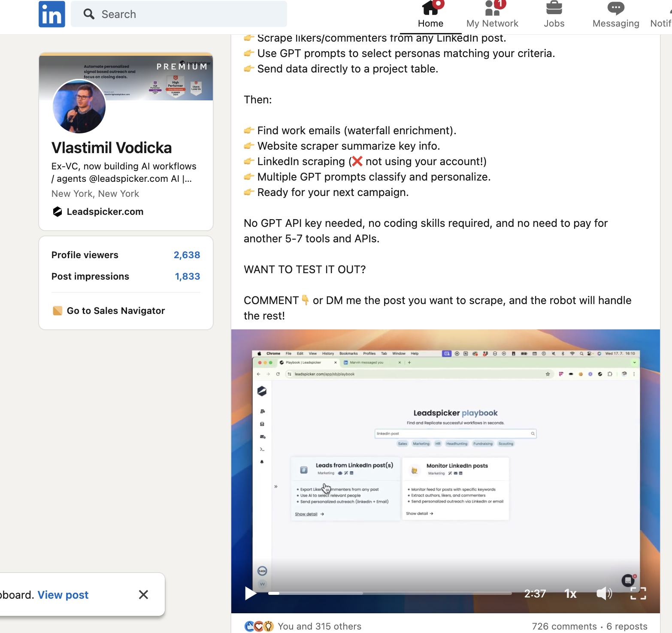This screenshot has height=633, width=672.
Task: Change playback speed 1x
Action: [x=570, y=594]
